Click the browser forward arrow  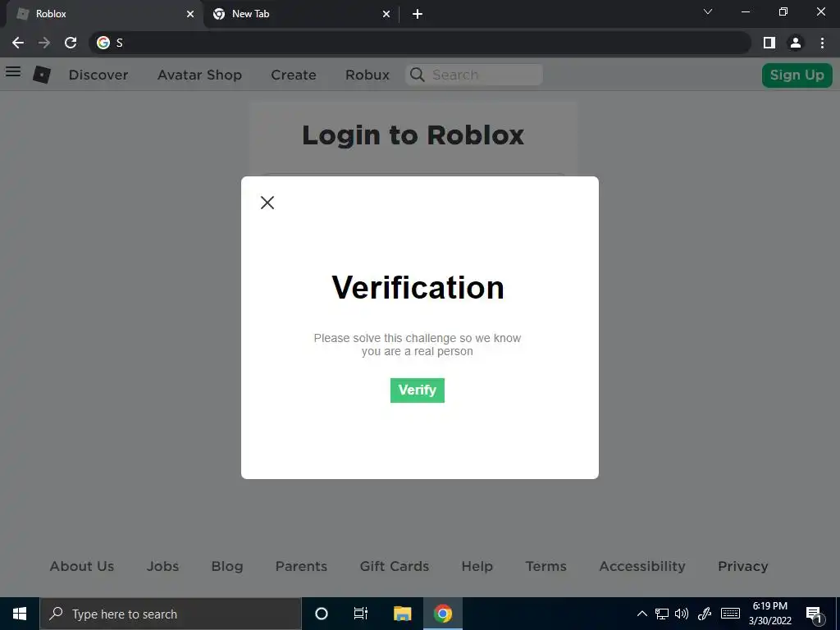(44, 43)
